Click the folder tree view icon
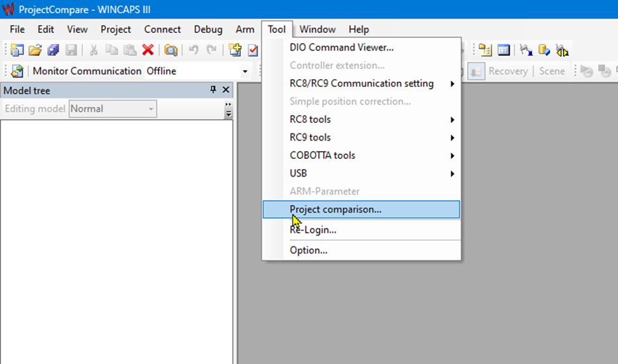The height and width of the screenshot is (364, 618). tap(485, 50)
